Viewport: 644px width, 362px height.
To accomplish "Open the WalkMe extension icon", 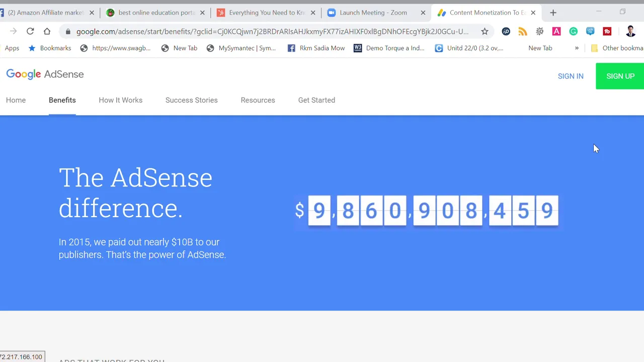I will [590, 32].
